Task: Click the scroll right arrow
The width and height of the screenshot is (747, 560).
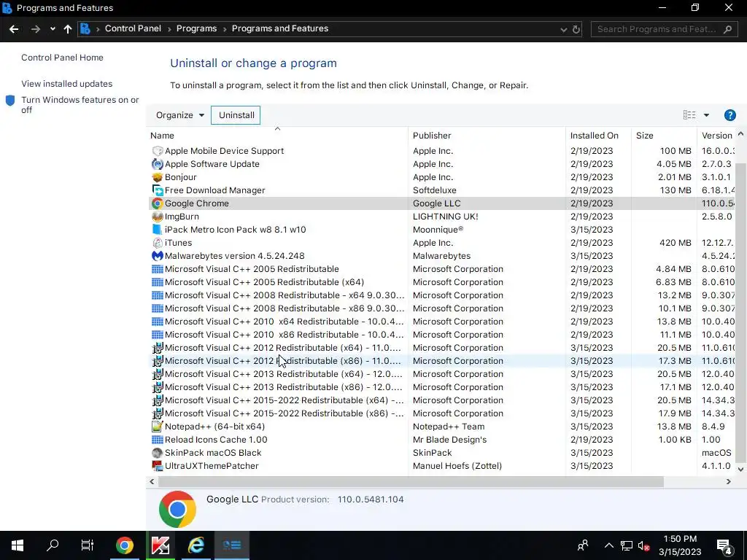Action: (729, 482)
